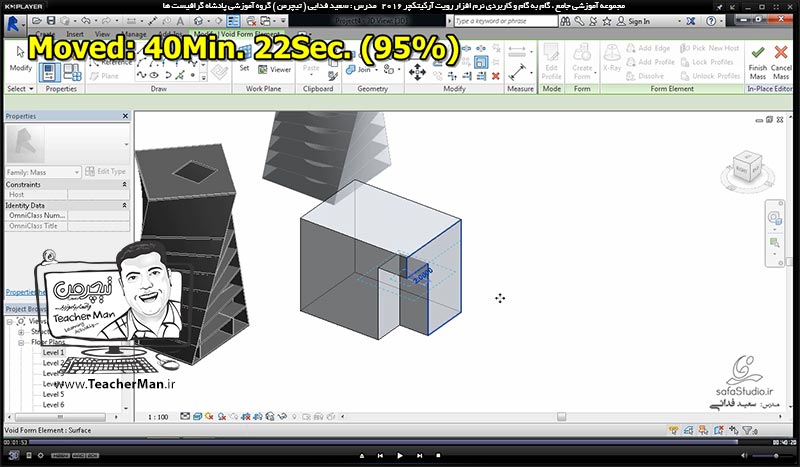Click the OmniClass Title value field

click(98, 226)
